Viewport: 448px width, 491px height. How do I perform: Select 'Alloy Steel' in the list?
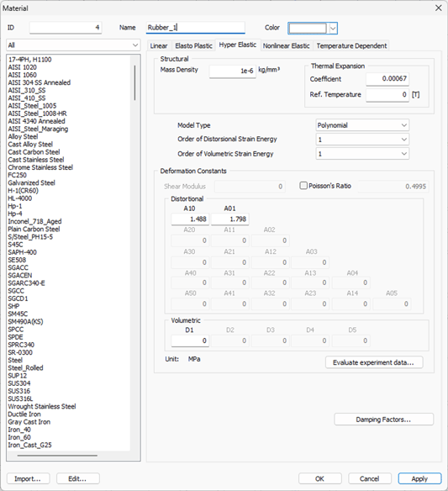click(x=23, y=136)
